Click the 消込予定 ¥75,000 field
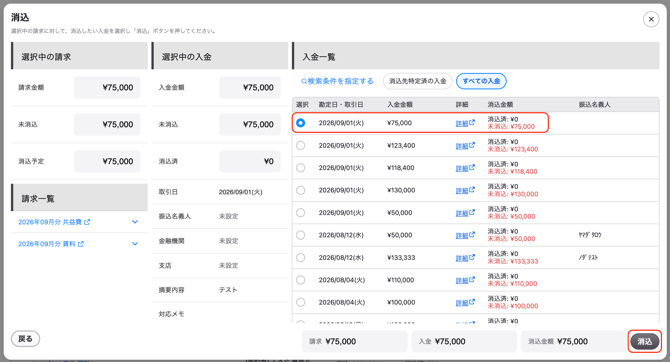Image resolution: width=670 pixels, height=362 pixels. [107, 161]
